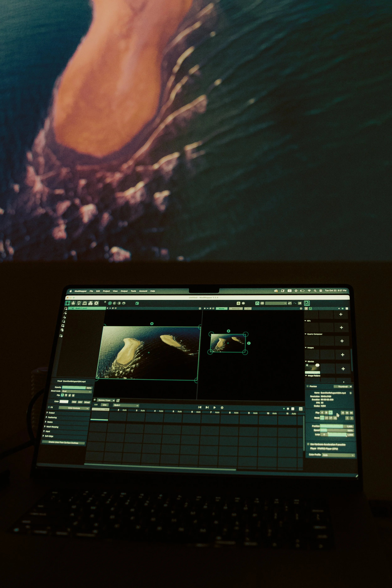392x588 pixels.
Task: Toggle output visibility eye icon
Action: click(x=262, y=303)
